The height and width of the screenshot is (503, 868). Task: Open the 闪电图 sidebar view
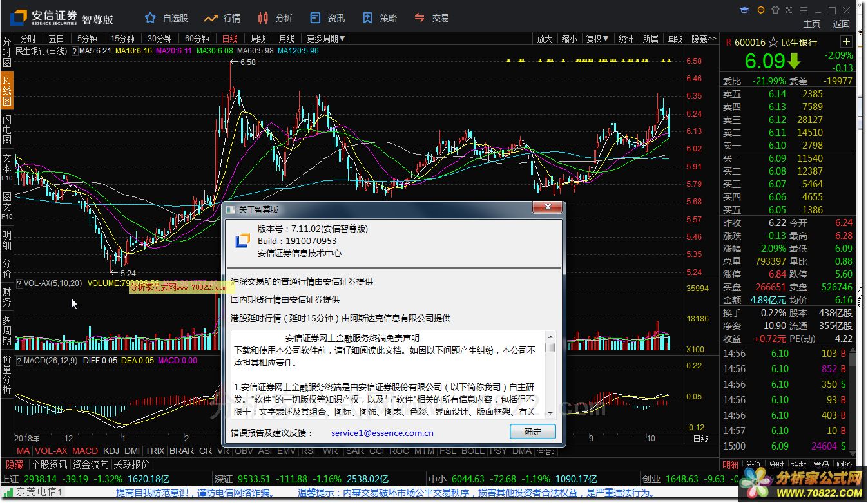point(6,129)
